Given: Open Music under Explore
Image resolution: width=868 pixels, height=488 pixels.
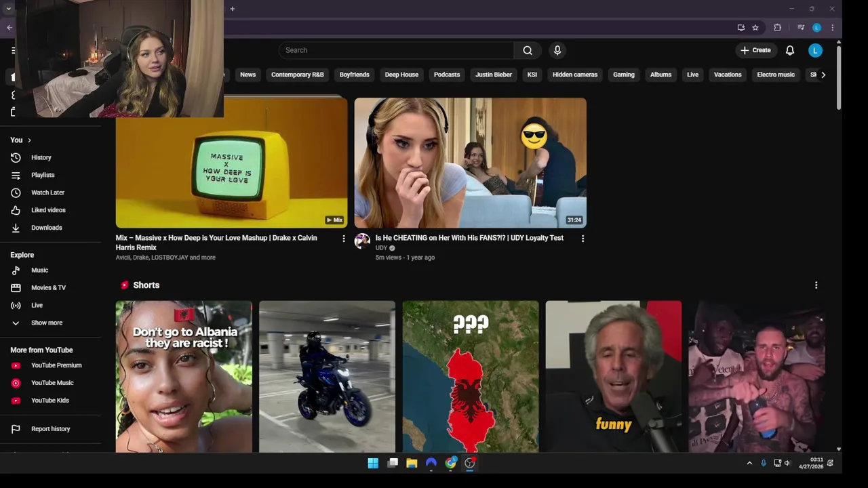Looking at the screenshot, I should pos(39,270).
